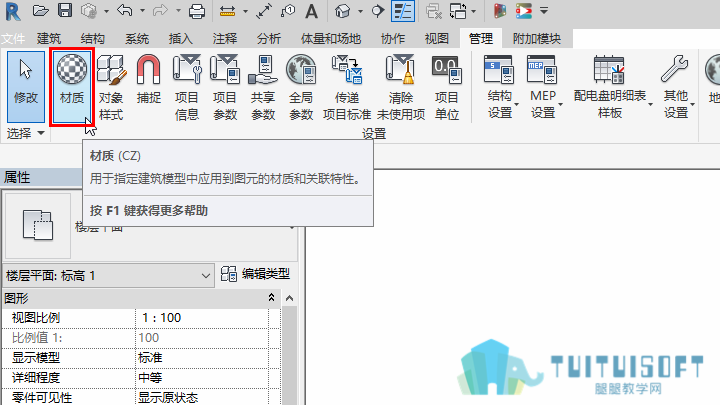Open Project Parameters (项目参数)
This screenshot has height=405, width=720.
click(225, 87)
